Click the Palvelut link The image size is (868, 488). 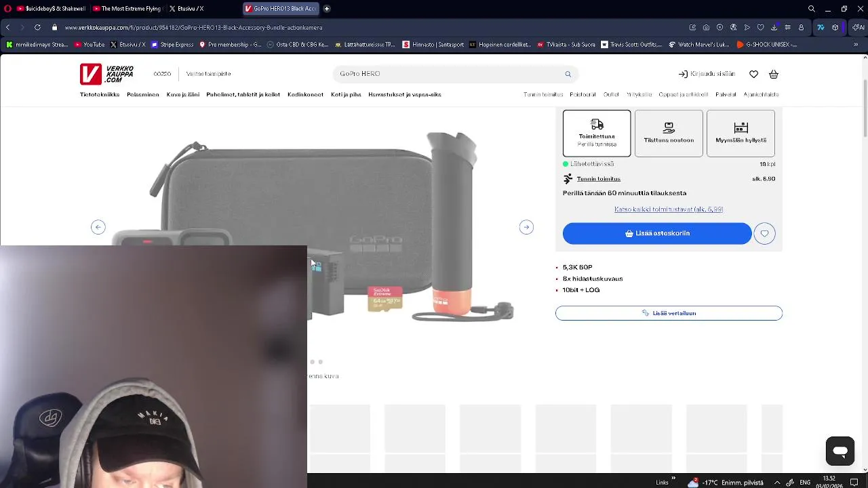[726, 95]
